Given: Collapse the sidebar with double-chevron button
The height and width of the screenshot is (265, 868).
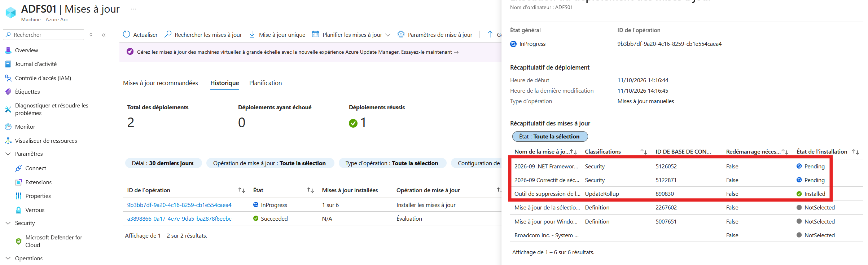Looking at the screenshot, I should [104, 35].
